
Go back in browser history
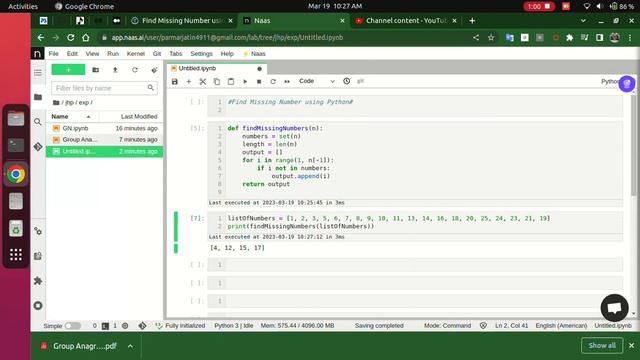click(40, 38)
